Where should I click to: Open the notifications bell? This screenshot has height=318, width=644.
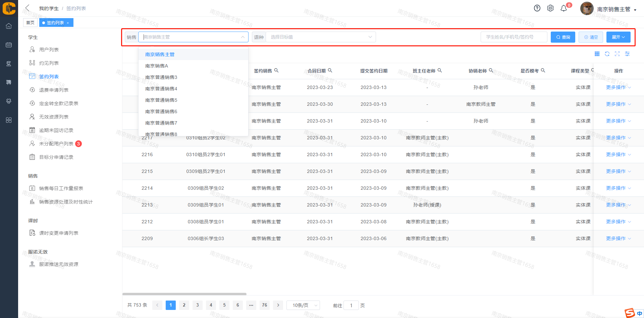pos(564,8)
